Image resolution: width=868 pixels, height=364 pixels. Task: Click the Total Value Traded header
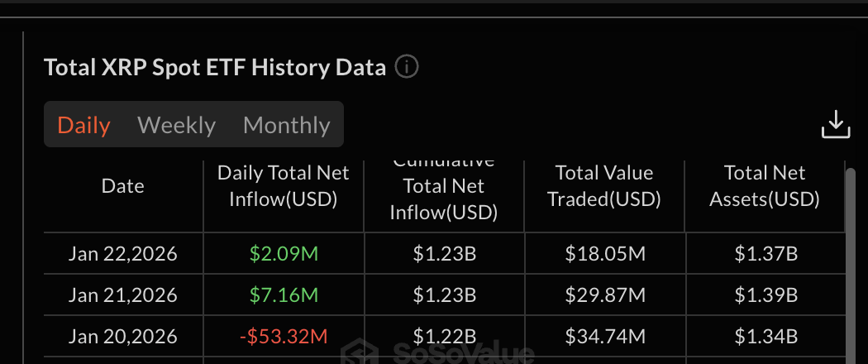tap(604, 186)
